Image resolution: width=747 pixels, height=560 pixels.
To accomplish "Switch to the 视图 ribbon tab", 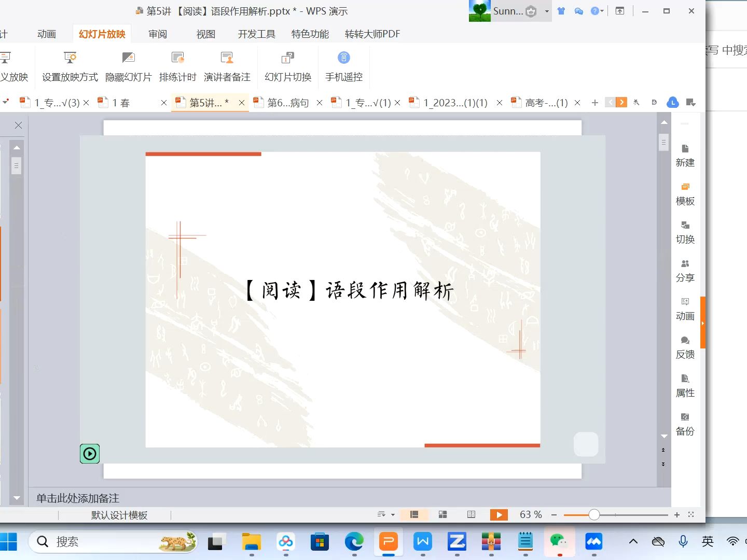I will click(205, 34).
